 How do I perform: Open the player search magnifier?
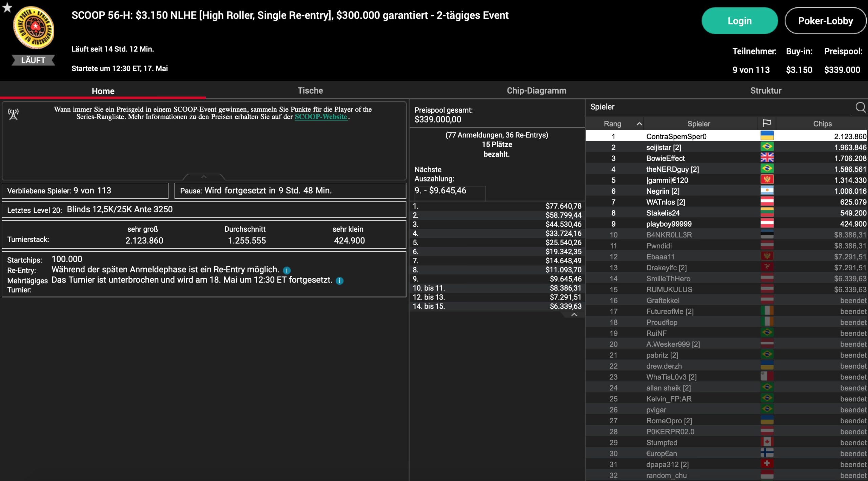click(860, 107)
